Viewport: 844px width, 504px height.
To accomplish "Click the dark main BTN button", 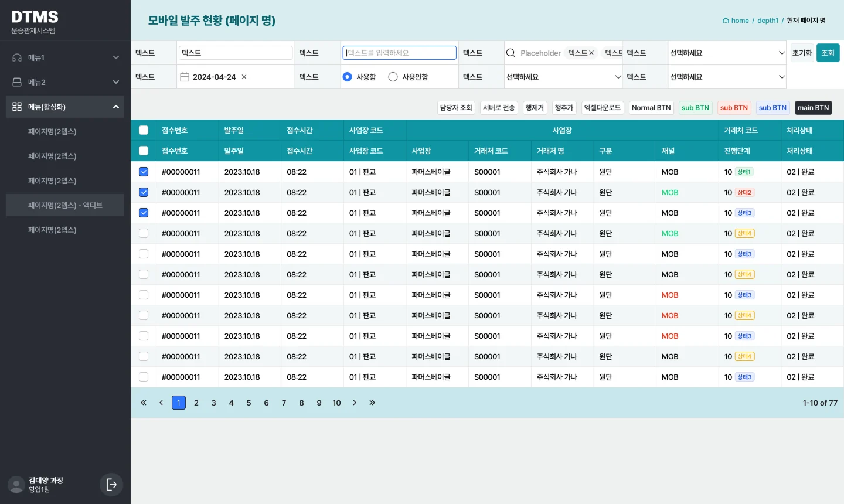I will click(x=814, y=108).
